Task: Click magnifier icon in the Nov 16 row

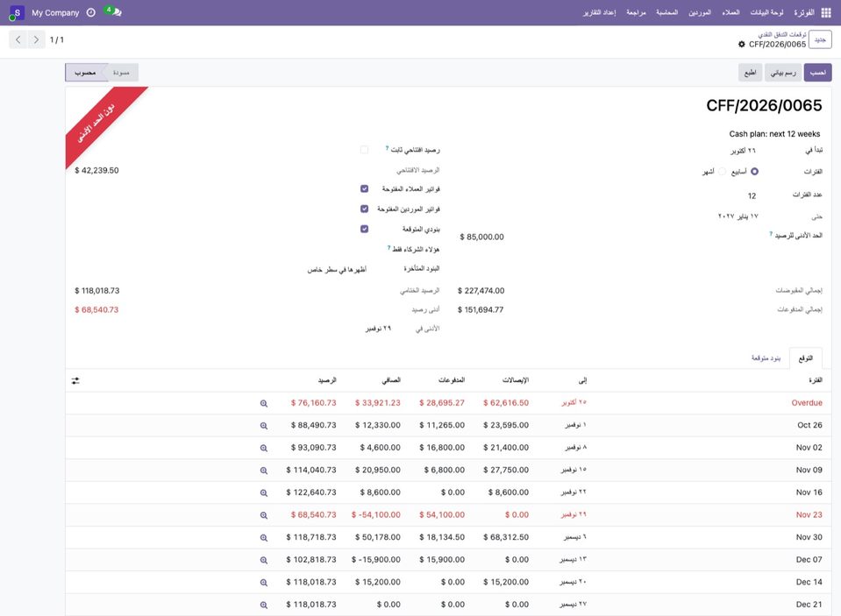Action: pos(263,492)
